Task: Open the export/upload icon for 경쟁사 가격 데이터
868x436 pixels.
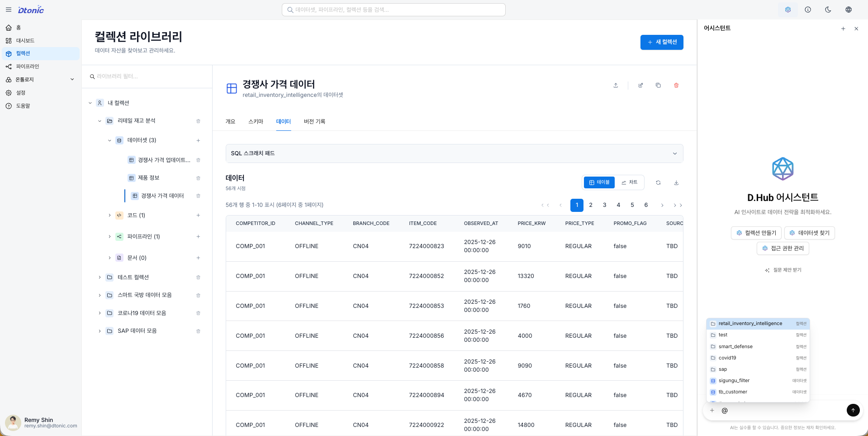Action: 615,85
